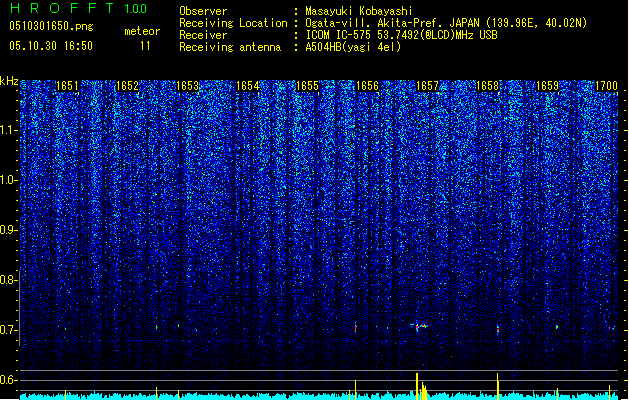Click the 1659 time marker
The height and width of the screenshot is (400, 629).
click(x=548, y=86)
